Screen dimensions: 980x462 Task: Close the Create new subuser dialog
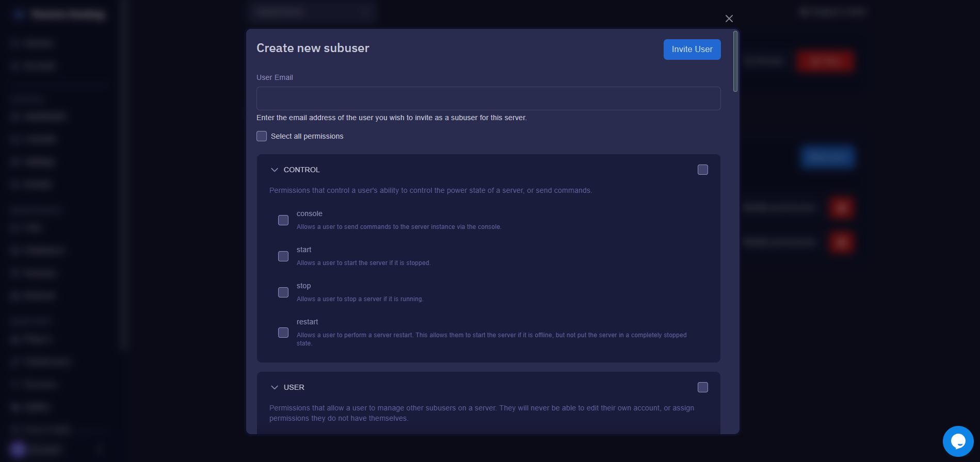click(x=729, y=19)
